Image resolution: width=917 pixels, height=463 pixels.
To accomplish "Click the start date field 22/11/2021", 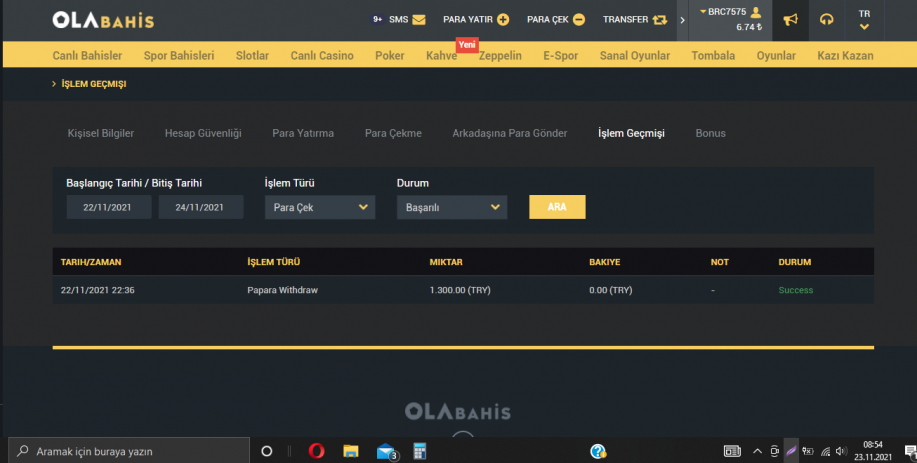I will [109, 207].
